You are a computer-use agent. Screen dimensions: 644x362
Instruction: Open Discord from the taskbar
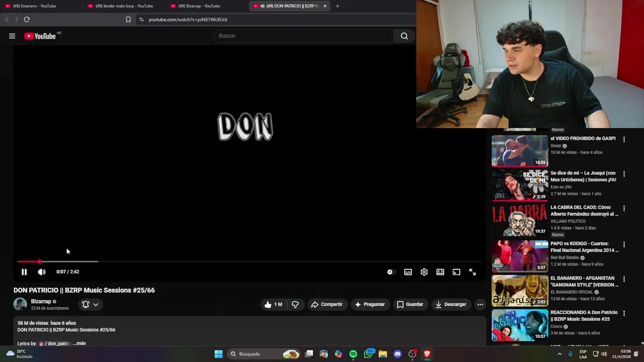click(397, 354)
